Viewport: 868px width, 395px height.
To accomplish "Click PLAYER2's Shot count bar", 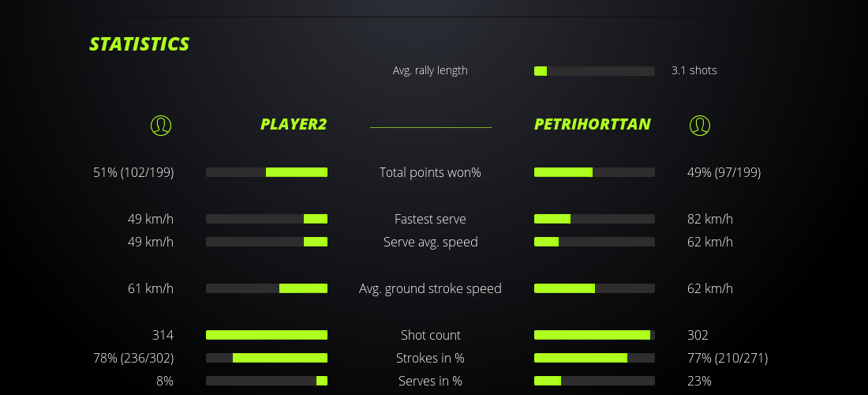I will click(267, 335).
